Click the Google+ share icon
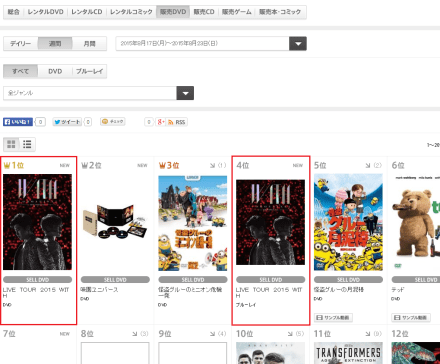The image size is (440, 364). [161, 122]
